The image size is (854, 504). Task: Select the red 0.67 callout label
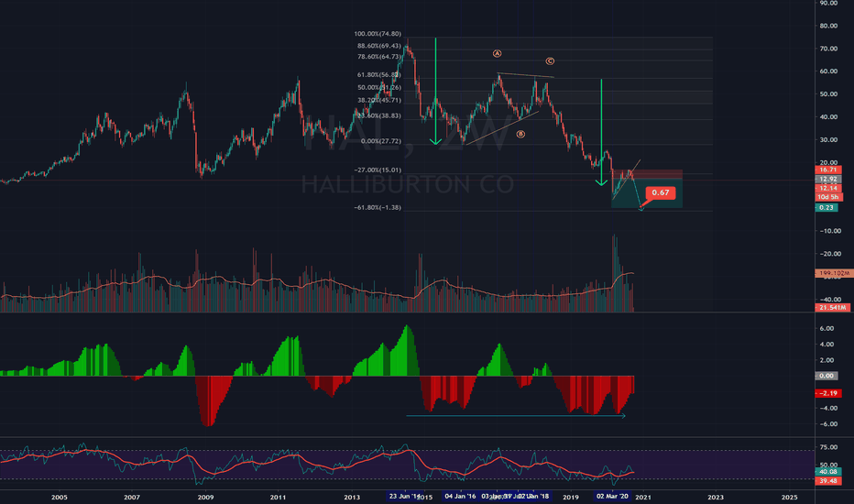660,192
